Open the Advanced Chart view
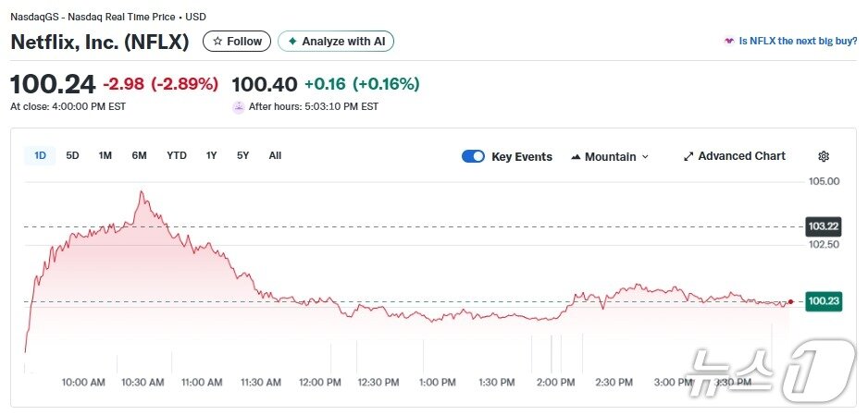Viewport: 868px width, 415px height. point(741,157)
